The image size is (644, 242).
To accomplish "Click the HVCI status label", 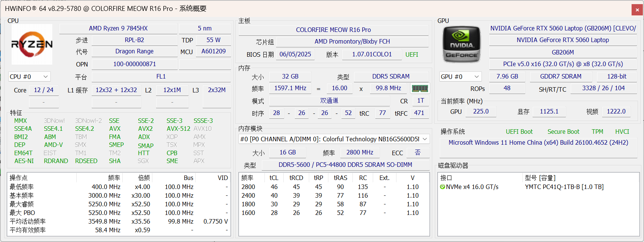I will coord(622,132).
